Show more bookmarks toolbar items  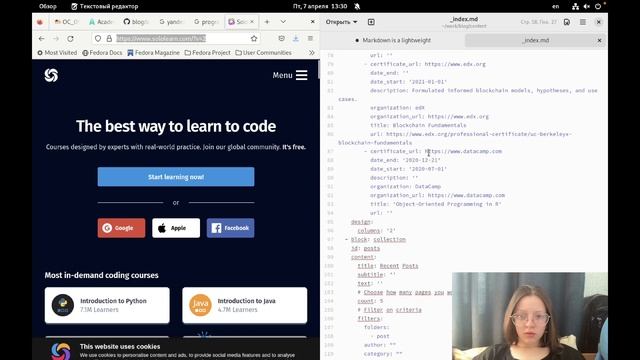coord(312,53)
